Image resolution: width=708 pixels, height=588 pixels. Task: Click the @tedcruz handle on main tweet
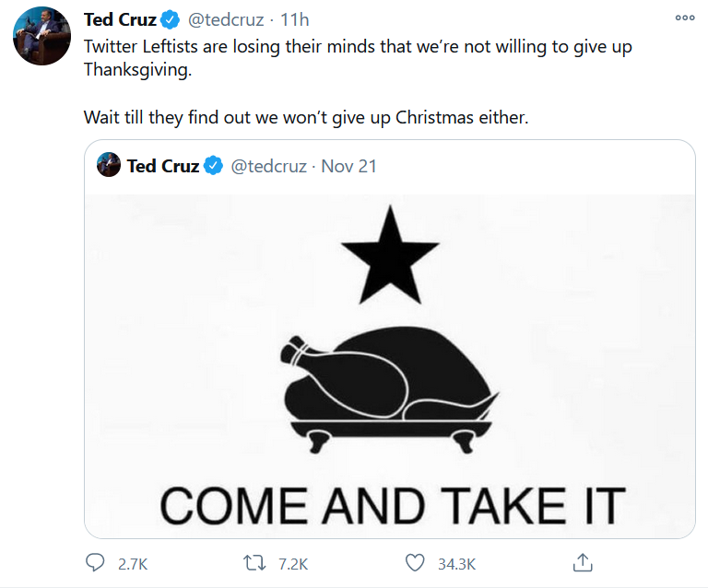[x=226, y=19]
